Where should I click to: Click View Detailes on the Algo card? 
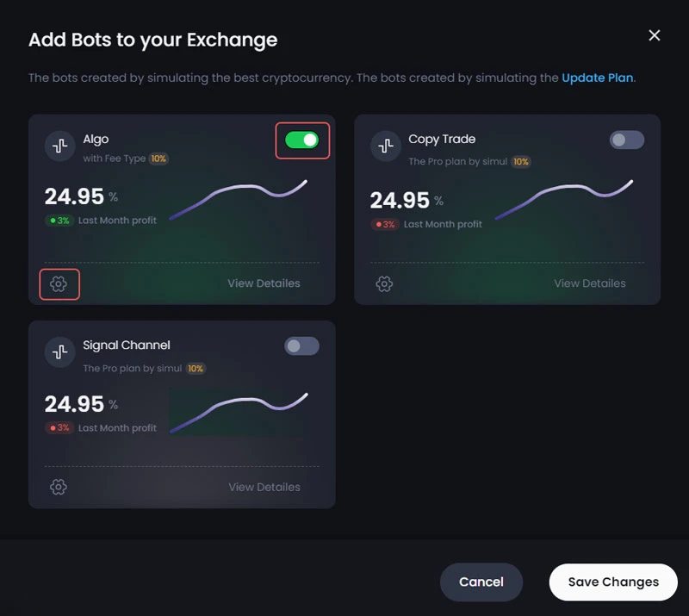click(x=264, y=283)
